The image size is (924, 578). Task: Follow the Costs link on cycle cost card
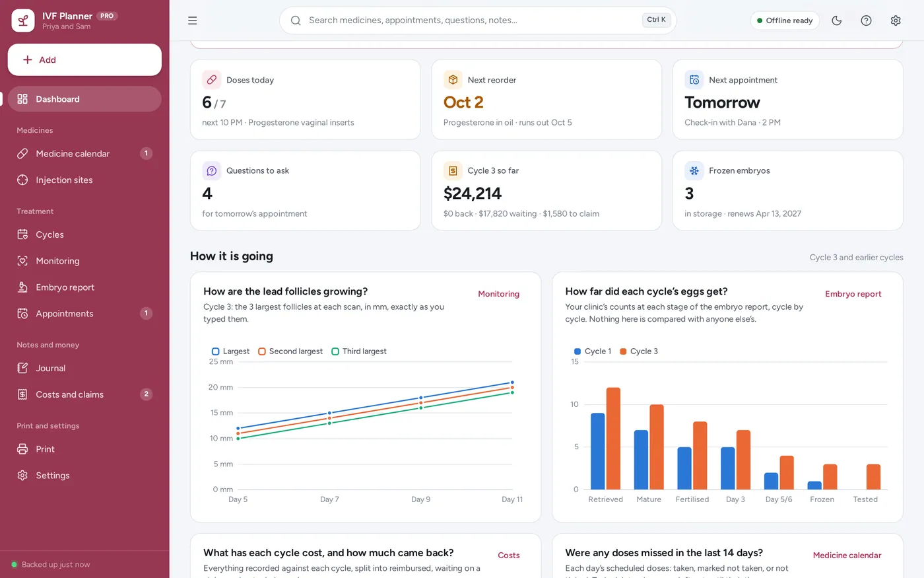[x=509, y=556]
